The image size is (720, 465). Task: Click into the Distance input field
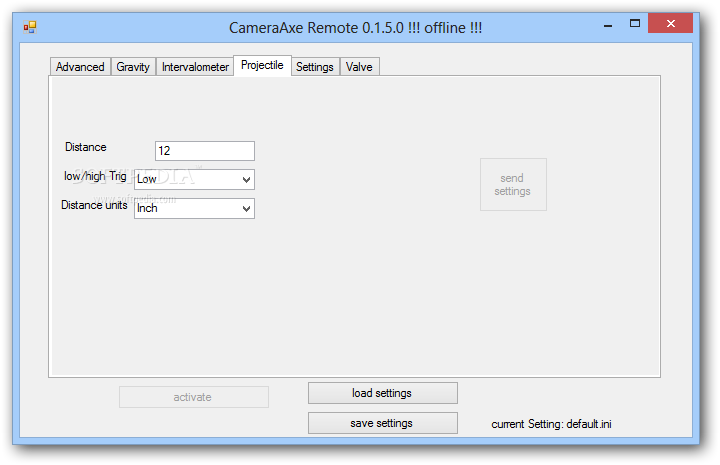coord(205,151)
